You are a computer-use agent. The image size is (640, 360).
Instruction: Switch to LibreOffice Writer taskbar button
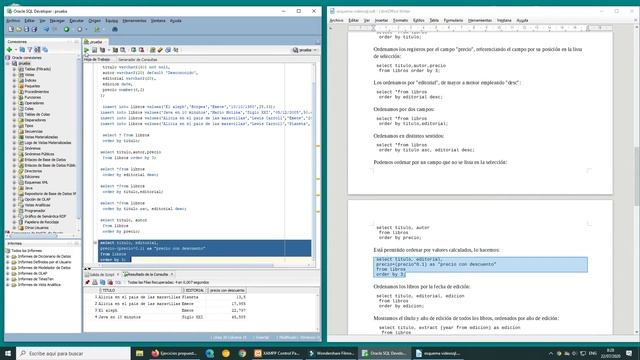point(439,353)
